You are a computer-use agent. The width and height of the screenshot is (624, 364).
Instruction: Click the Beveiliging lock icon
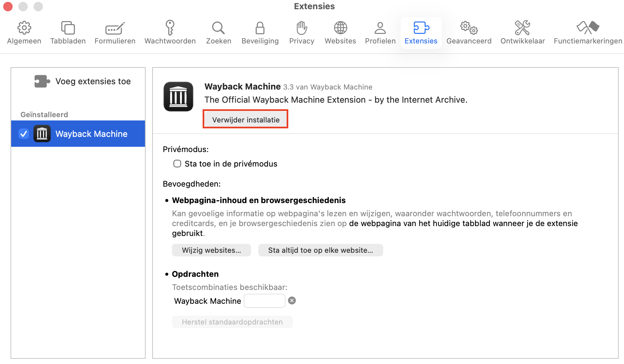point(260,28)
